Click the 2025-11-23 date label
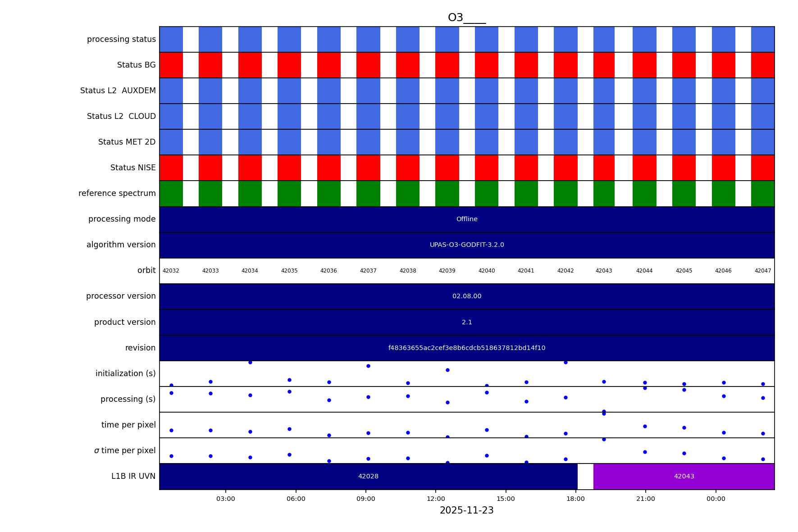Image resolution: width=798 pixels, height=532 pixels. 466,511
